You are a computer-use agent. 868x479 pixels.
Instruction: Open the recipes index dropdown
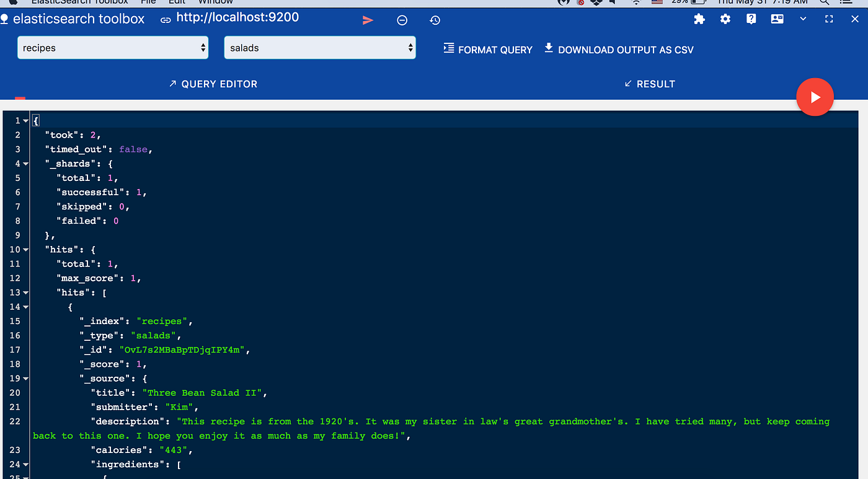click(x=113, y=46)
